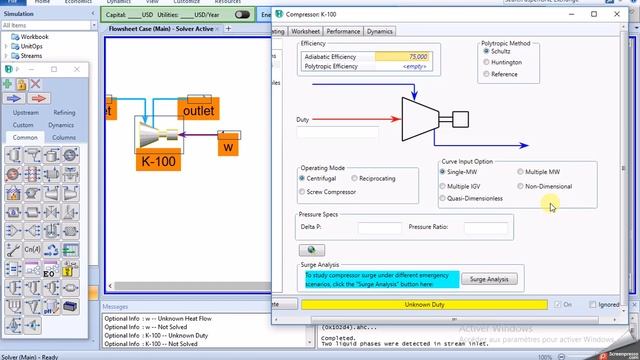Expand the Streams tree node
The height and width of the screenshot is (360, 640).
click(x=6, y=56)
